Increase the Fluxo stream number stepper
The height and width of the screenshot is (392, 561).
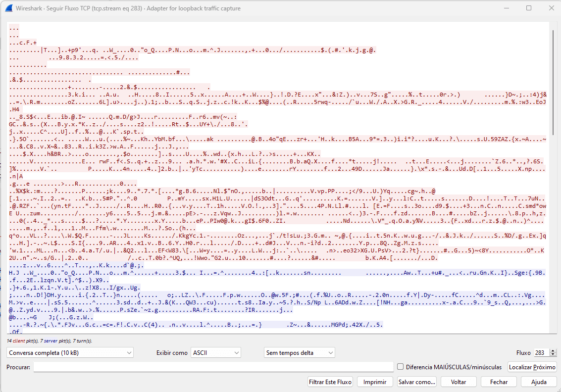click(553, 350)
